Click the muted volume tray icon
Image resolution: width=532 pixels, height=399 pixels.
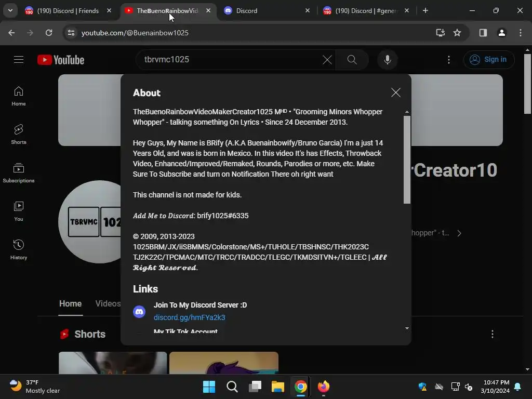click(469, 387)
